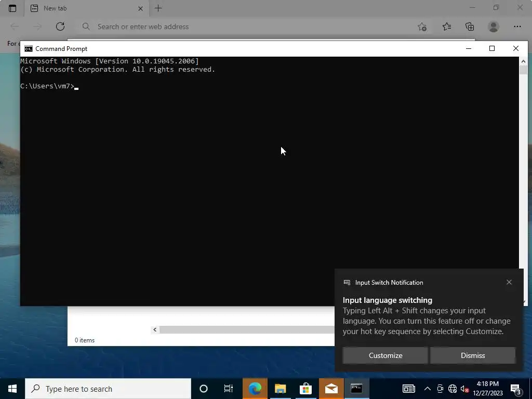This screenshot has width=532, height=399.
Task: Open the Command Prompt system menu icon
Action: point(29,49)
